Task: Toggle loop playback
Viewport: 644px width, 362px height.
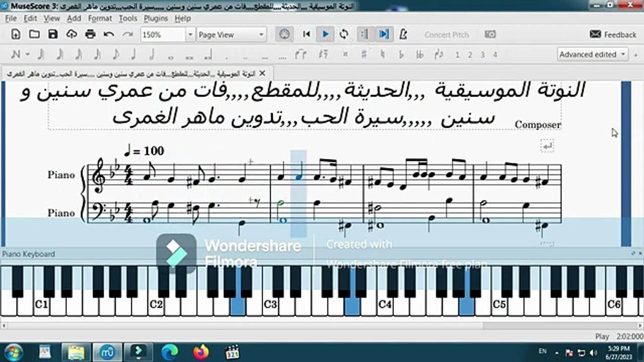Action: pos(344,34)
